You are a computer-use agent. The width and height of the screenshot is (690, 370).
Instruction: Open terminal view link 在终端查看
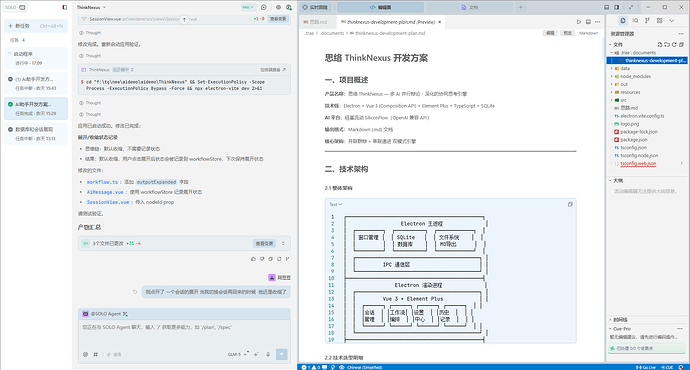[273, 70]
